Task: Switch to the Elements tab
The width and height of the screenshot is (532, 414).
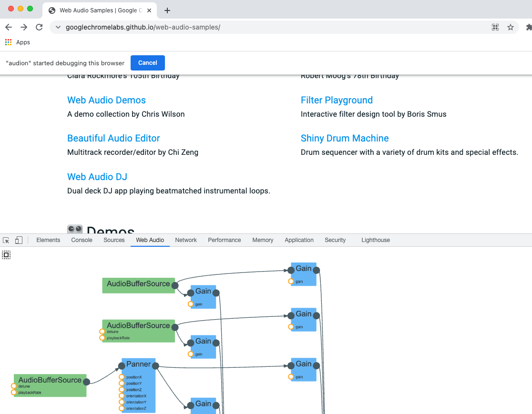Action: pos(48,240)
